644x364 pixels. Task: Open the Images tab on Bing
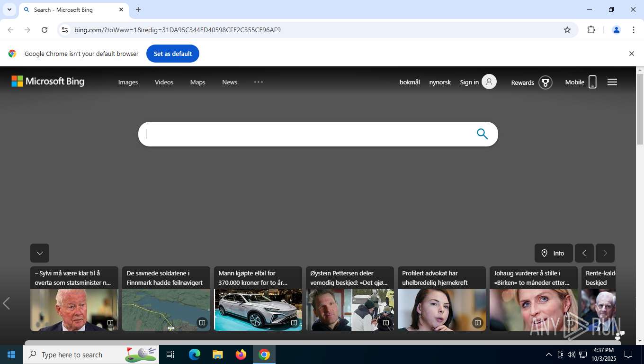128,82
